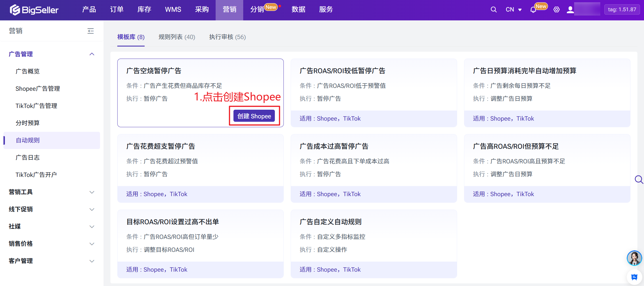Click the floating message feedback icon
Screen dimensions: 644x286
tap(634, 277)
